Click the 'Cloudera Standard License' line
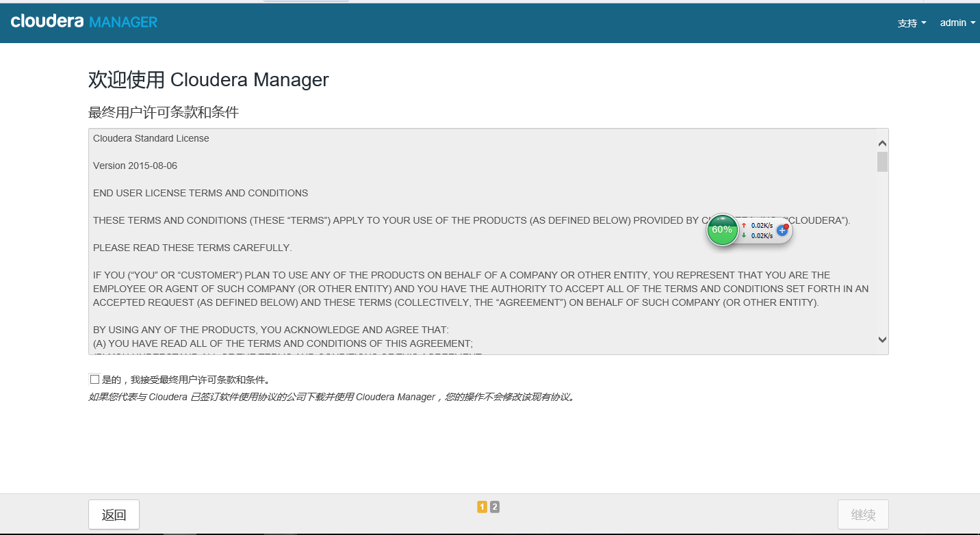This screenshot has height=535, width=980. 151,138
